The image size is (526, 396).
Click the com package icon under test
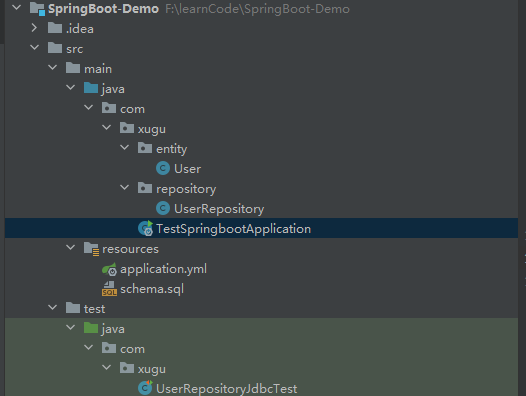[109, 348]
